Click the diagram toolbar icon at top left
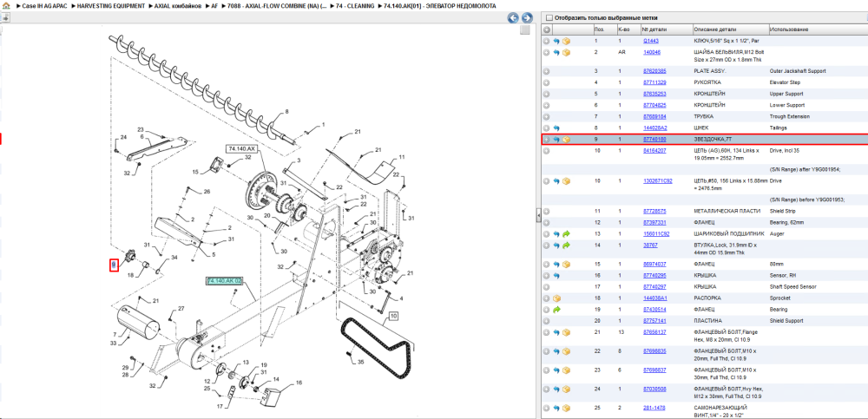 tap(5, 17)
